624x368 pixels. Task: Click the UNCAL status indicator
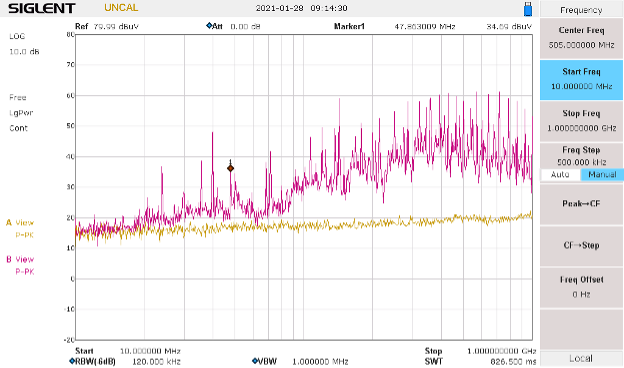(x=121, y=8)
